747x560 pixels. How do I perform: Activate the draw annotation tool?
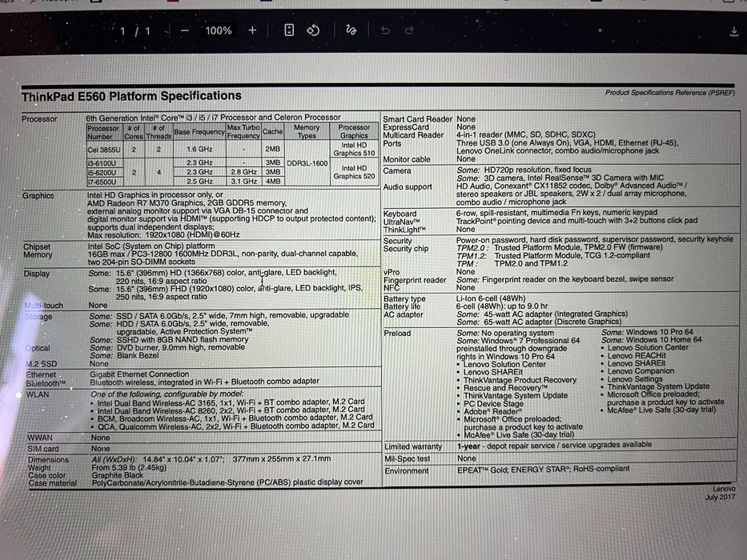(x=351, y=30)
